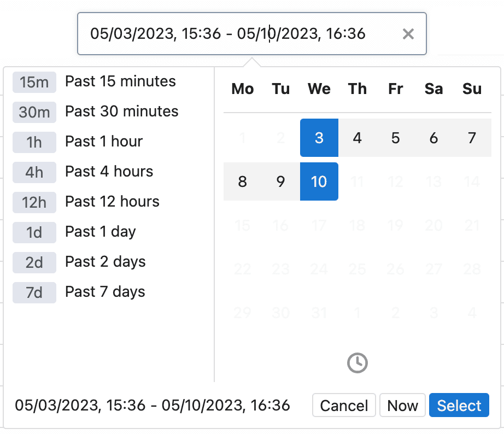Select the 30m quick range shortcut
The width and height of the screenshot is (504, 434).
(34, 112)
